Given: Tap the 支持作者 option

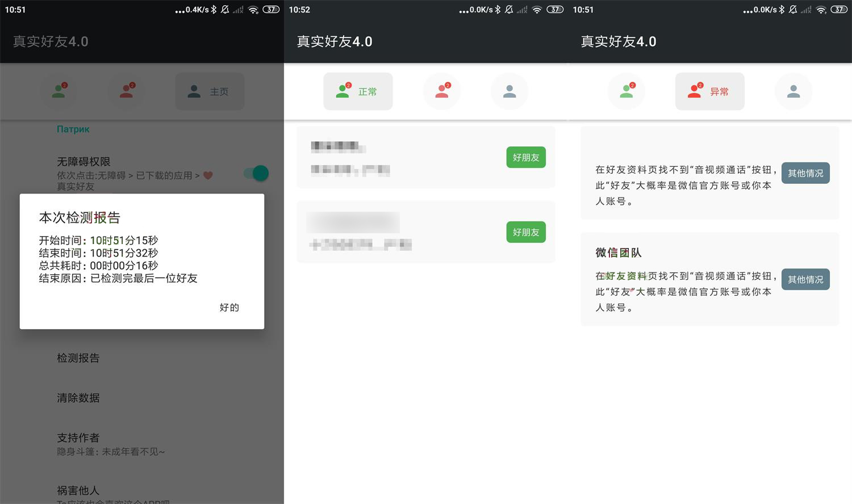Looking at the screenshot, I should coord(77,438).
